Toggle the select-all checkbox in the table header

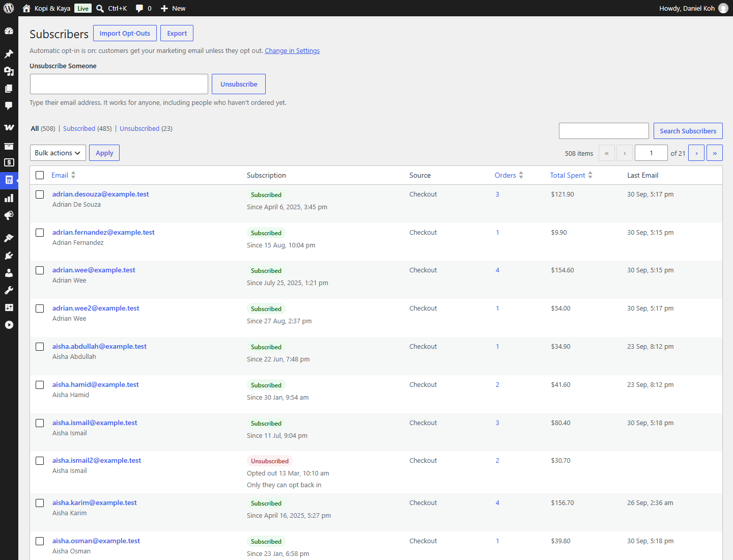click(40, 175)
